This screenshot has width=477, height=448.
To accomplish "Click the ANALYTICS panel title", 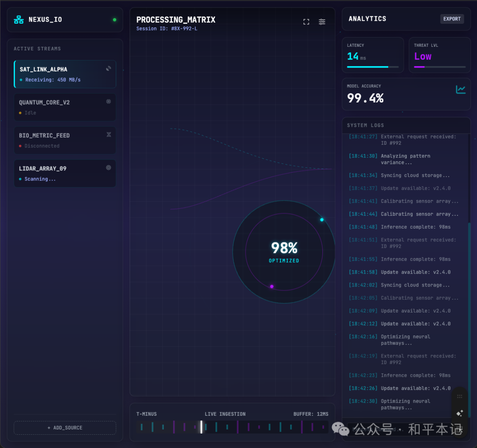I will coord(367,19).
